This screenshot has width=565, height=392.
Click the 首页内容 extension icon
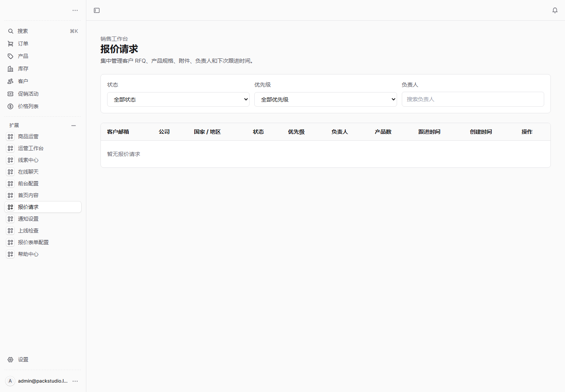pos(11,195)
